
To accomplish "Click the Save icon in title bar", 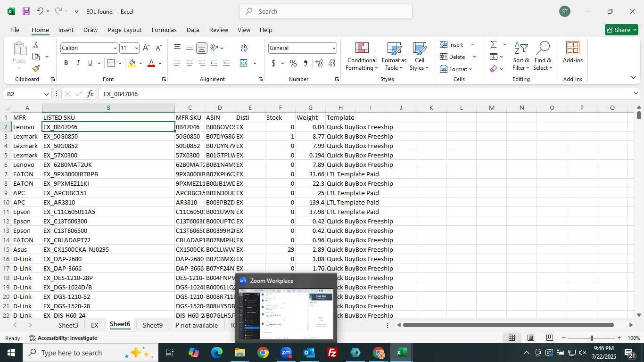I will [x=26, y=11].
